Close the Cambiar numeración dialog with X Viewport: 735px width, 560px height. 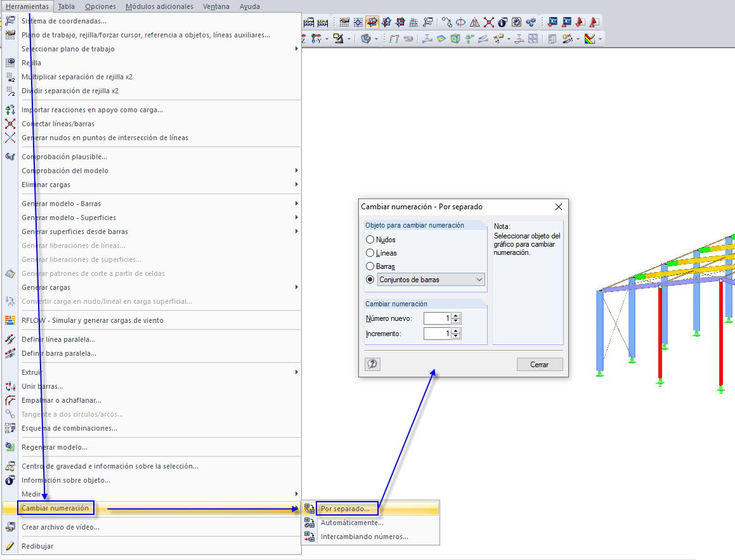[558, 207]
